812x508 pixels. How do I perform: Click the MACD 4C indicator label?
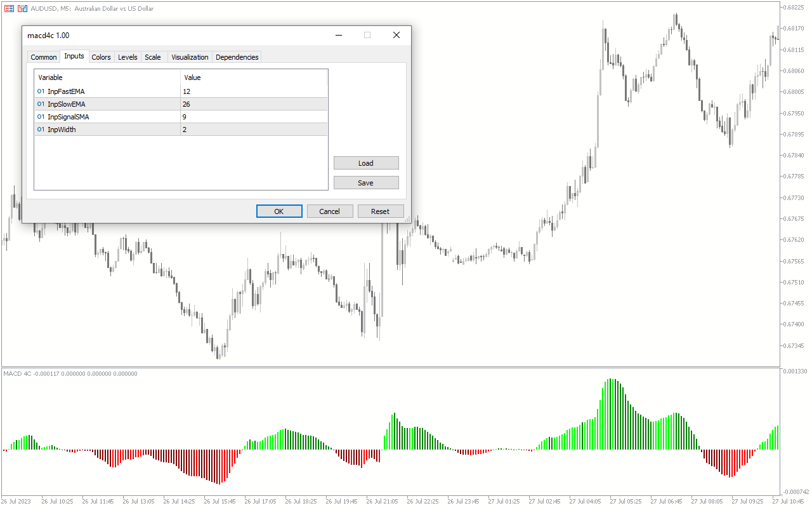tap(70, 374)
